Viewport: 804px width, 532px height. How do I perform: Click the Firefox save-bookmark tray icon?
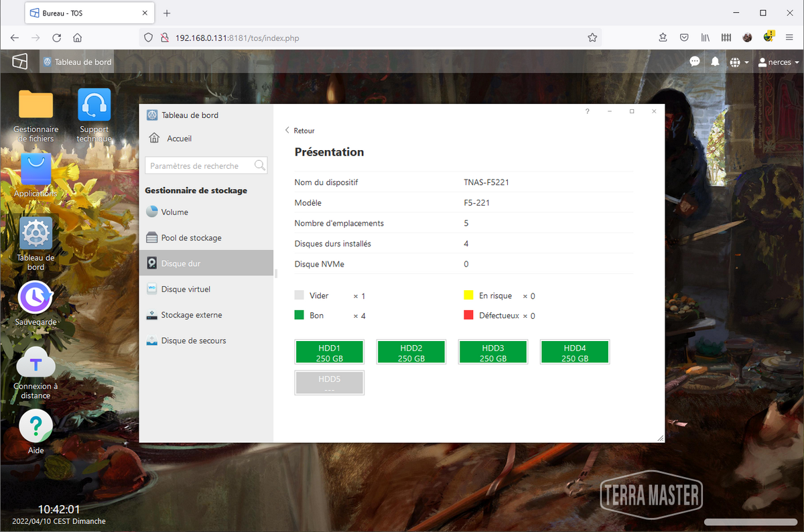coord(663,38)
